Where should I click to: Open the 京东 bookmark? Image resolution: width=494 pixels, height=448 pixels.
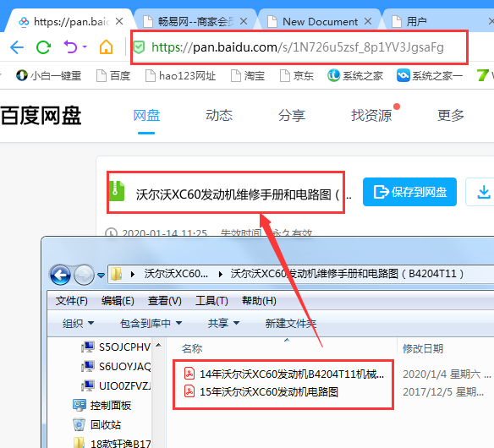pyautogui.click(x=297, y=76)
